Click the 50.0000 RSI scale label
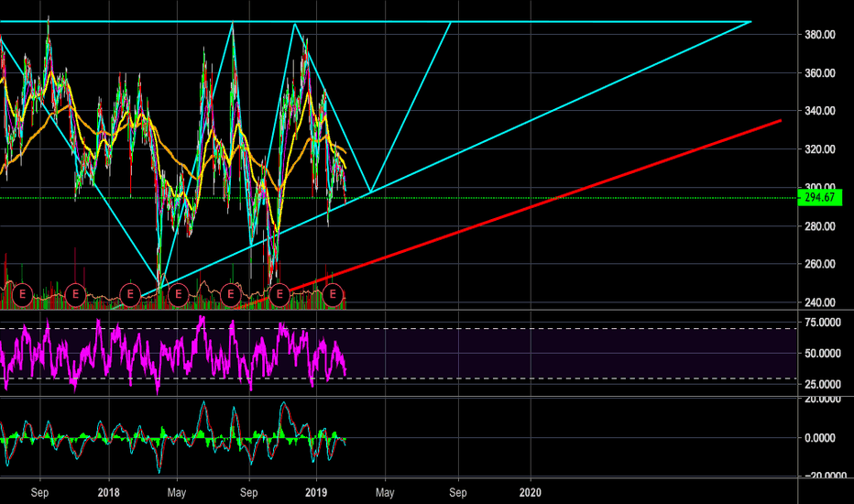854x504 pixels. tap(823, 353)
